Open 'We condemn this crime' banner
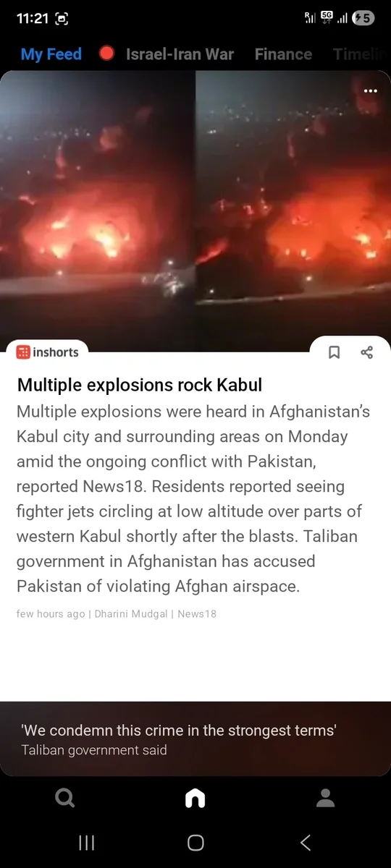The image size is (391, 868). (195, 739)
